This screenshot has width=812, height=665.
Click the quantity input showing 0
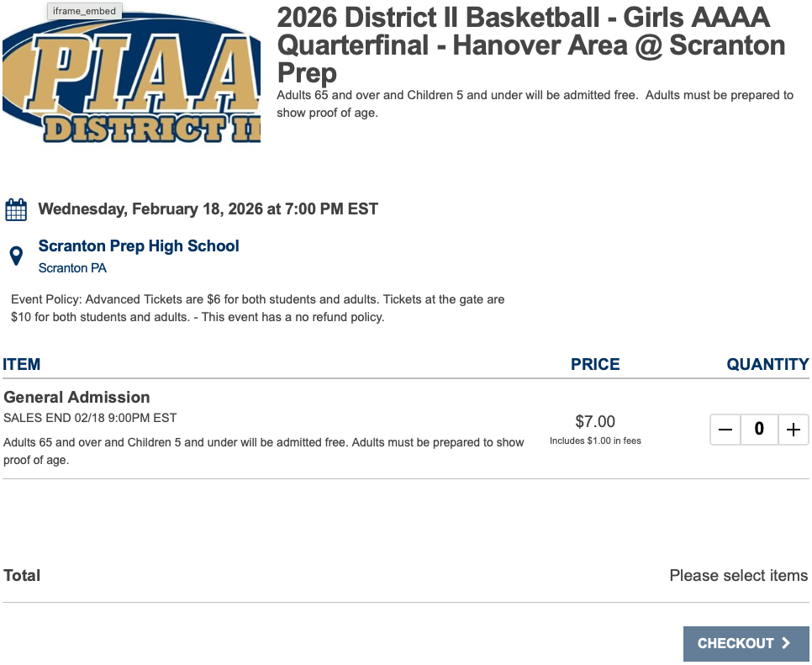coord(759,429)
